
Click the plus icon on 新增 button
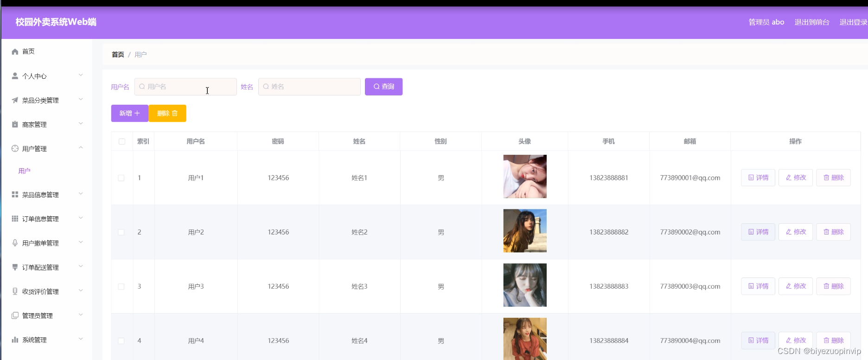[137, 113]
